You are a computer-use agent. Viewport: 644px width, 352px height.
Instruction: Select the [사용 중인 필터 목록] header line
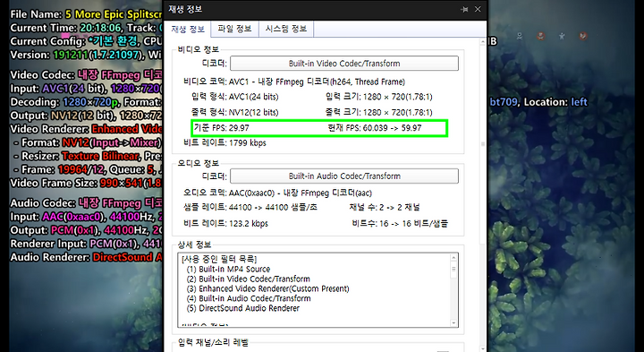pyautogui.click(x=219, y=259)
